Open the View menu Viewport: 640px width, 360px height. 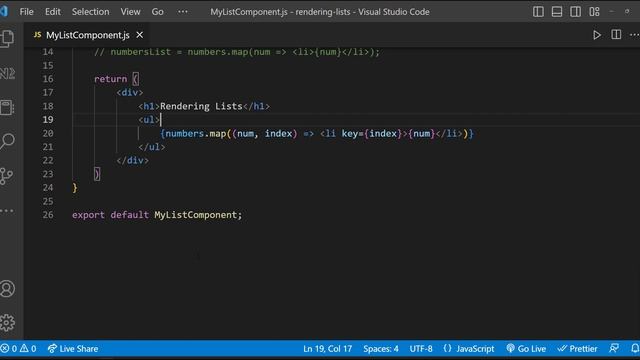130,12
